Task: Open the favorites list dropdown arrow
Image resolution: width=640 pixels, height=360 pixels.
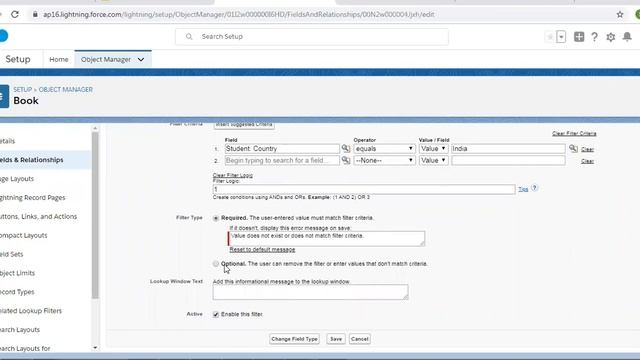Action: tap(561, 37)
